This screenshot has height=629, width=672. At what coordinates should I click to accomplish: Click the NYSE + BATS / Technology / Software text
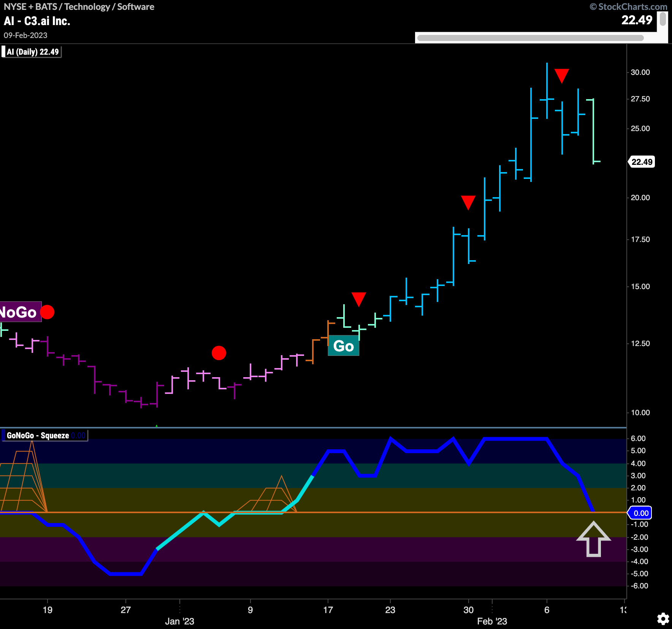point(79,7)
